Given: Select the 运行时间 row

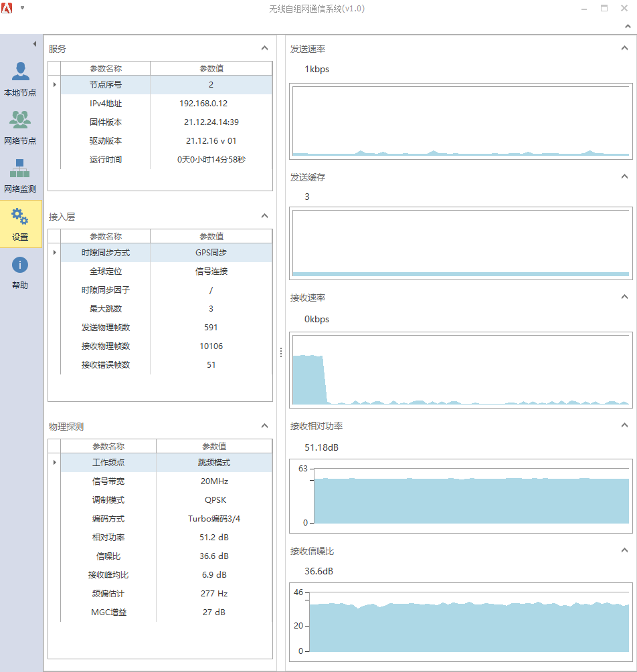Looking at the screenshot, I should pyautogui.click(x=167, y=160).
